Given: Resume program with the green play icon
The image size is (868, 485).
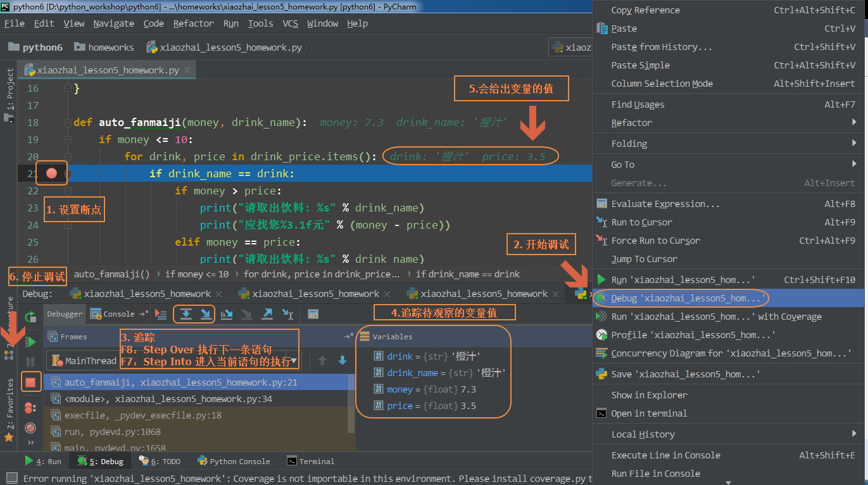Looking at the screenshot, I should [x=30, y=342].
